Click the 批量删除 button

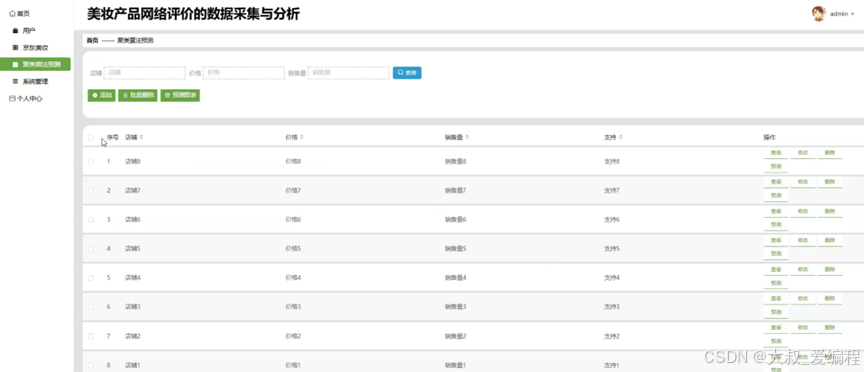coord(138,95)
